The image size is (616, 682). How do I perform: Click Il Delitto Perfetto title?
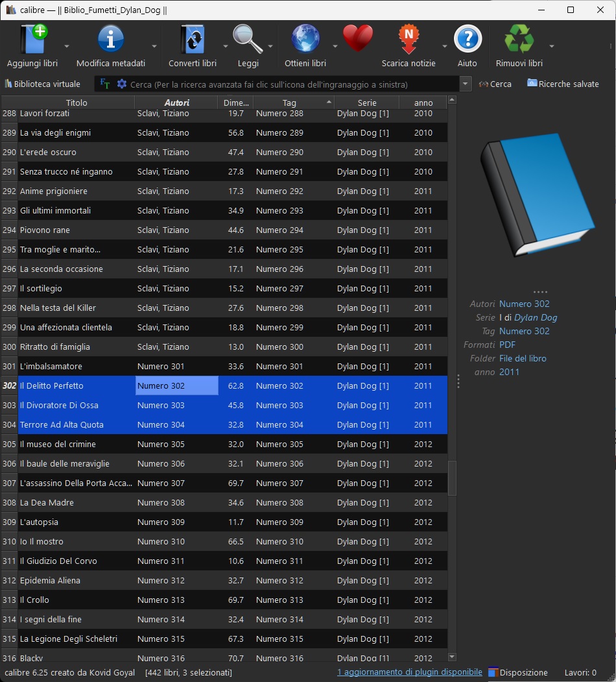pyautogui.click(x=51, y=386)
